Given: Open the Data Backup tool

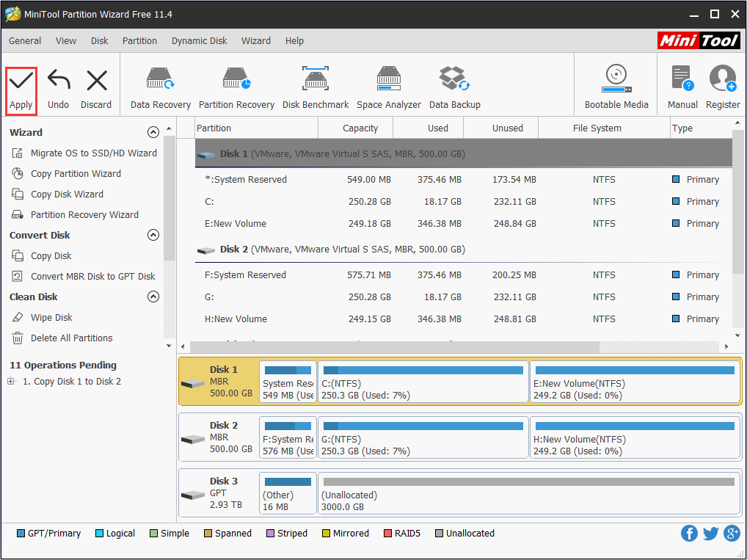Looking at the screenshot, I should point(454,80).
